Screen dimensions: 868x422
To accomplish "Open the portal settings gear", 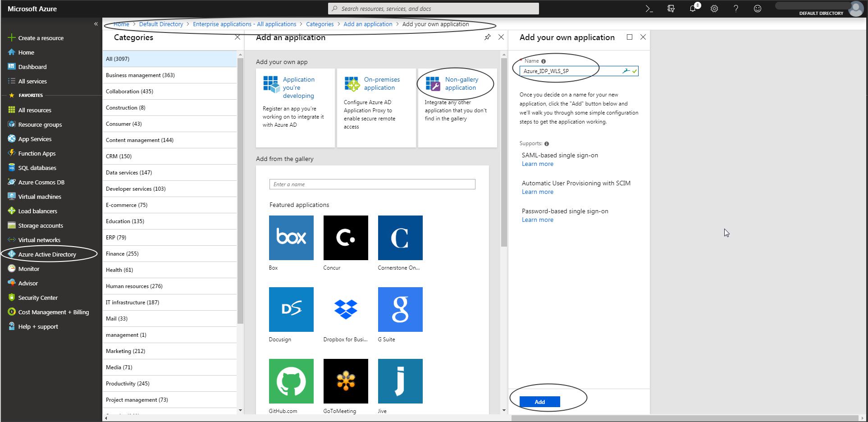I will [714, 9].
